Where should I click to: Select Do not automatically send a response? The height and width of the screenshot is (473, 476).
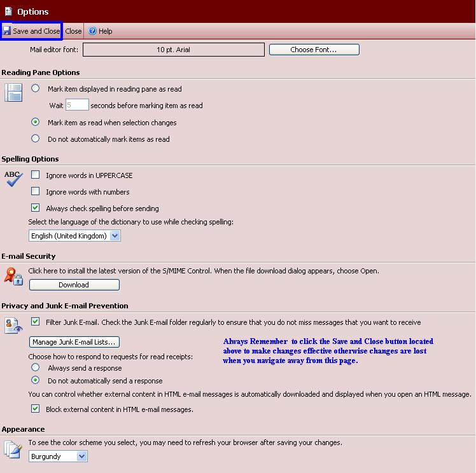coord(35,380)
